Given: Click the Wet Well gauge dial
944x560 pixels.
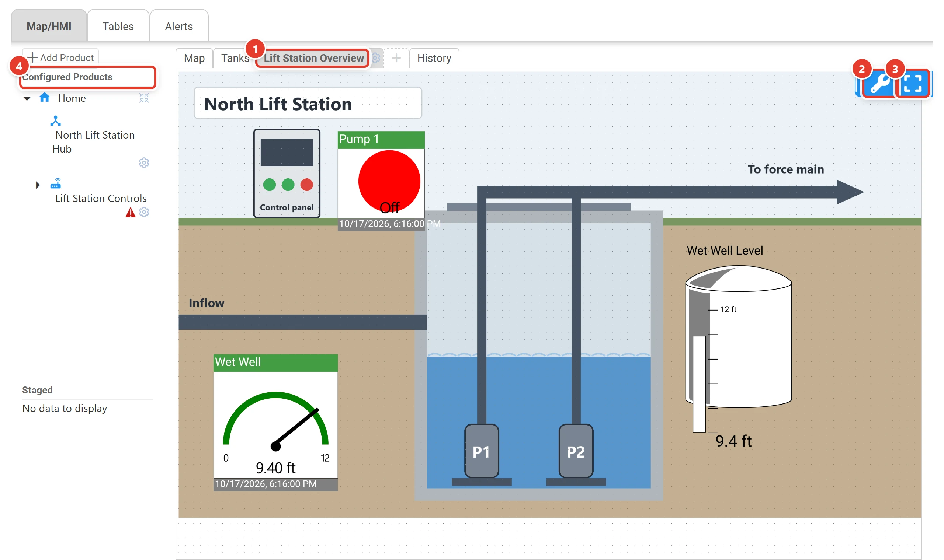Looking at the screenshot, I should pyautogui.click(x=276, y=422).
